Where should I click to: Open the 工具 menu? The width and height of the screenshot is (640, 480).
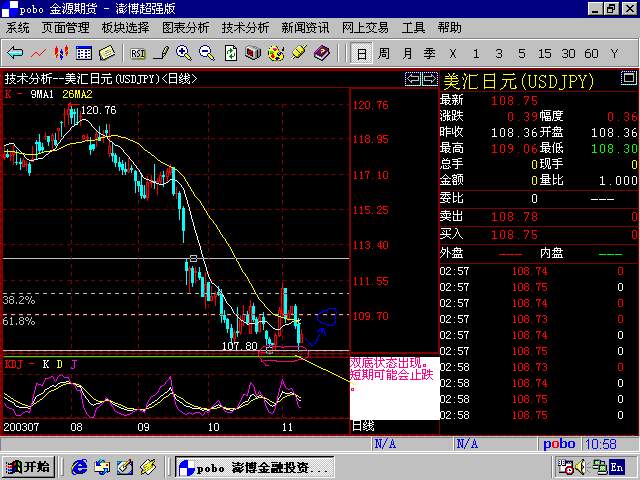(x=413, y=28)
